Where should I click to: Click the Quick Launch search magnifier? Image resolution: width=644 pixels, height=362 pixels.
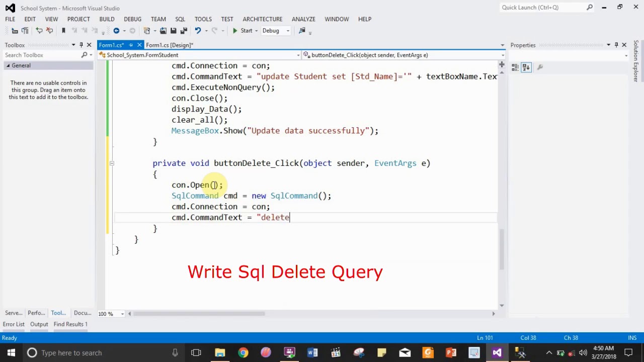[590, 8]
